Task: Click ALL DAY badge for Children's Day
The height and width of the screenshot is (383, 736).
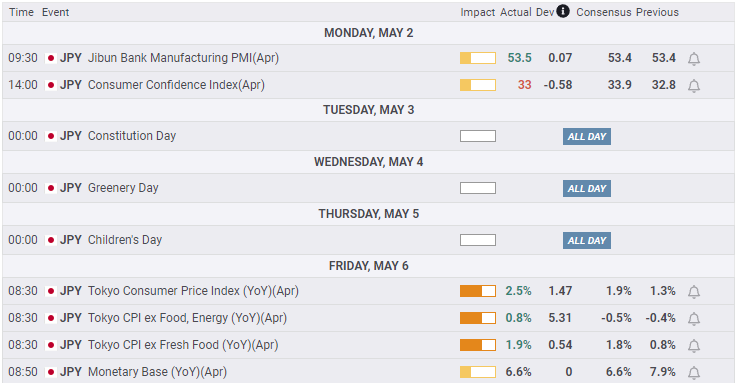Action: coord(587,241)
